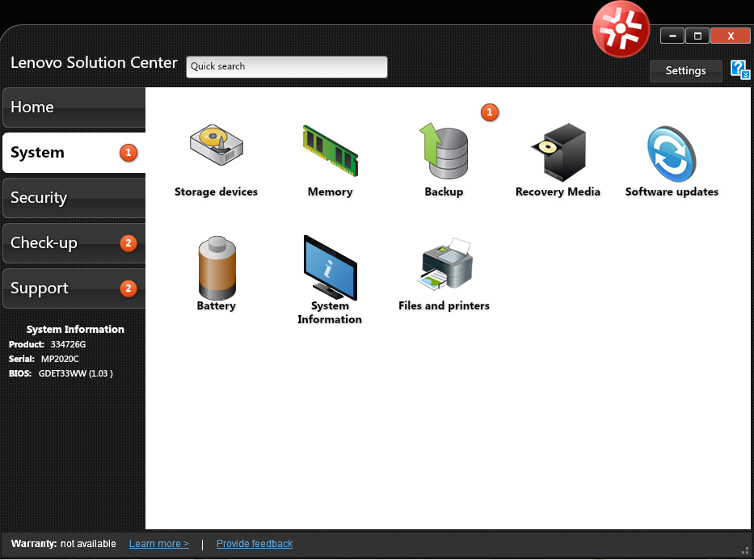The image size is (754, 560).
Task: Switch to the Security tab
Action: tap(74, 197)
